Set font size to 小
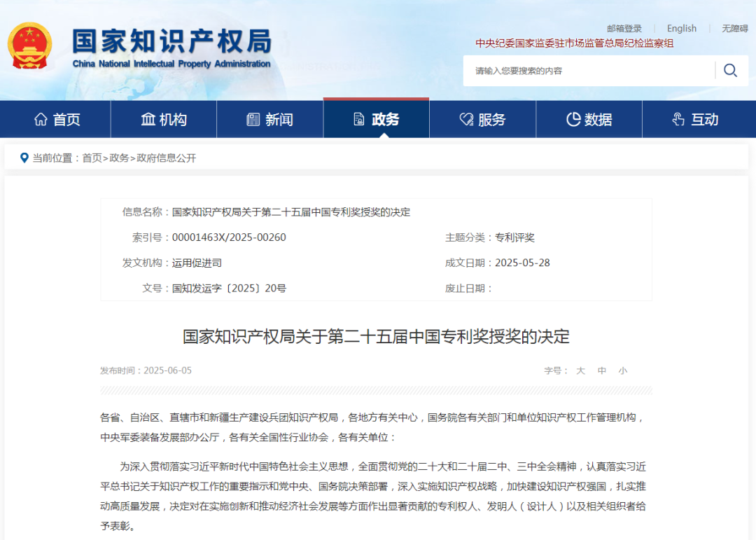Viewport: 756px width, 540px height. (622, 371)
